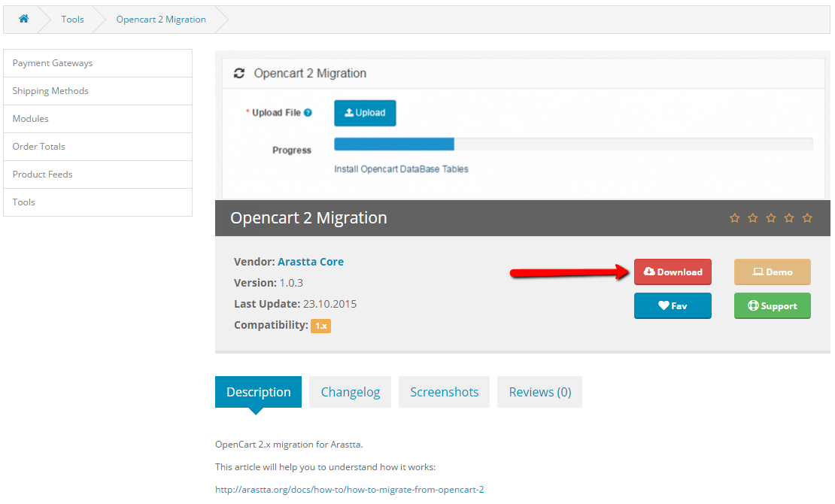Image resolution: width=835 pixels, height=504 pixels.
Task: Open Opencart 2 Migration breadcrumb
Action: pyautogui.click(x=161, y=20)
